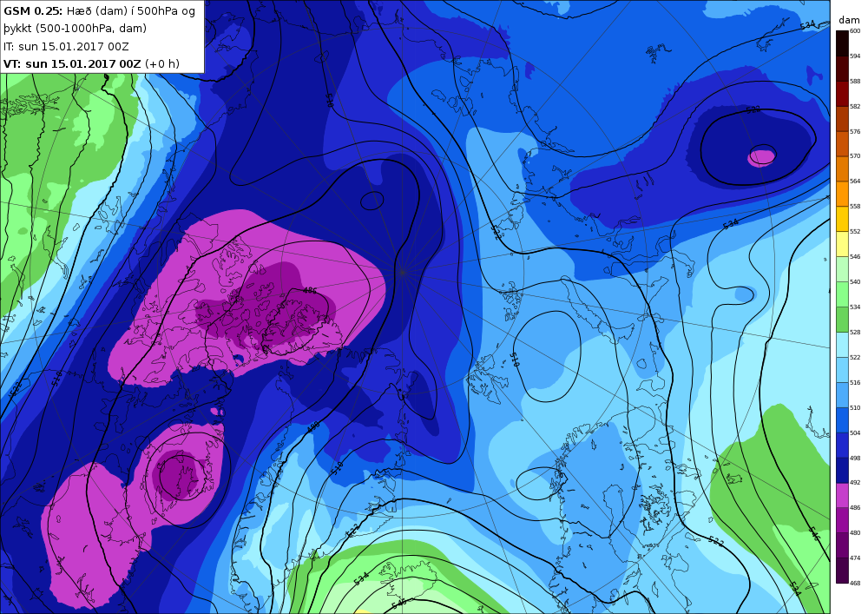Click the 498 contour label on the map
868x614 pixels.
(312, 426)
